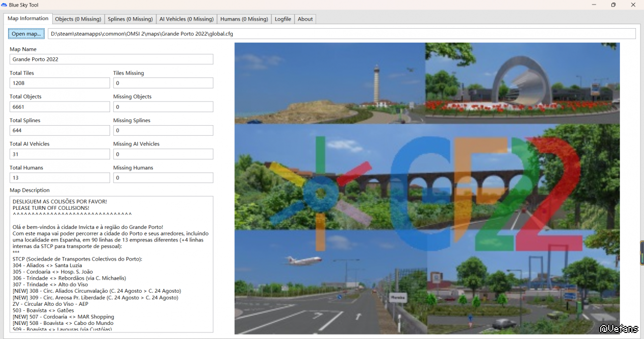This screenshot has height=339, width=644.
Task: Go to the Humans (0 Missing) tab
Action: pos(244,19)
